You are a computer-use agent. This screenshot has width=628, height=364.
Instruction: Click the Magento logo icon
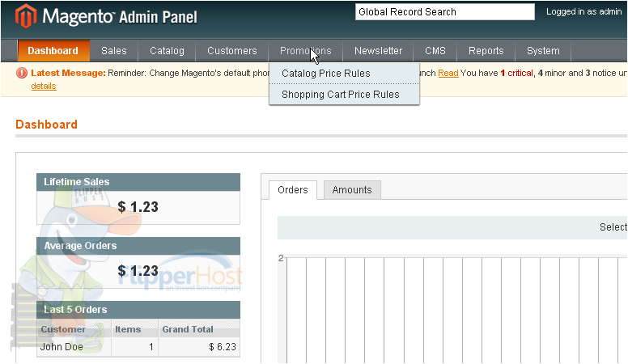[x=26, y=16]
